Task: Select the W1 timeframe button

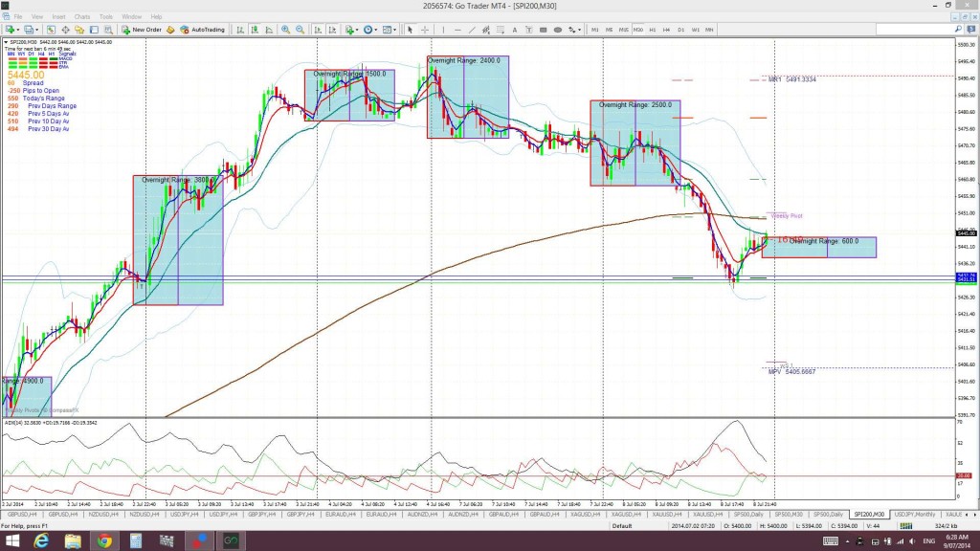Action: [695, 30]
